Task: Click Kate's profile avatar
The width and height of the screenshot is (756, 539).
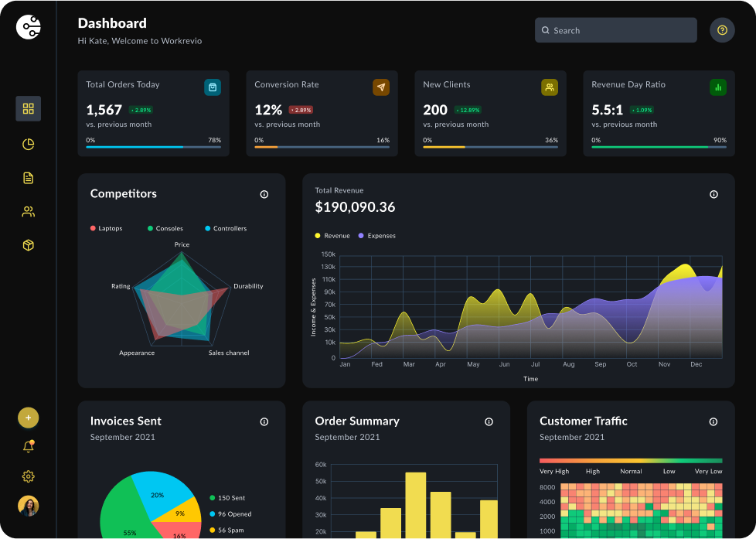Action: [29, 506]
